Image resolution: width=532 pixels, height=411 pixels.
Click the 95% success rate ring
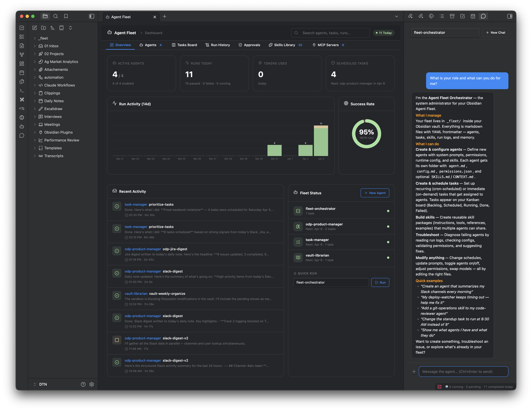tap(366, 134)
